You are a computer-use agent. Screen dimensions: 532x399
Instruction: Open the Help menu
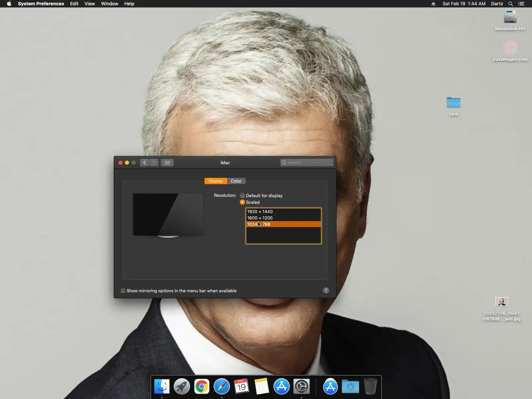[129, 4]
